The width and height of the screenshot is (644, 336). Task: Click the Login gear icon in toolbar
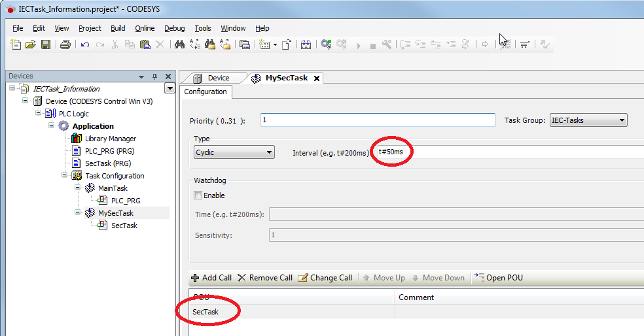(x=326, y=44)
